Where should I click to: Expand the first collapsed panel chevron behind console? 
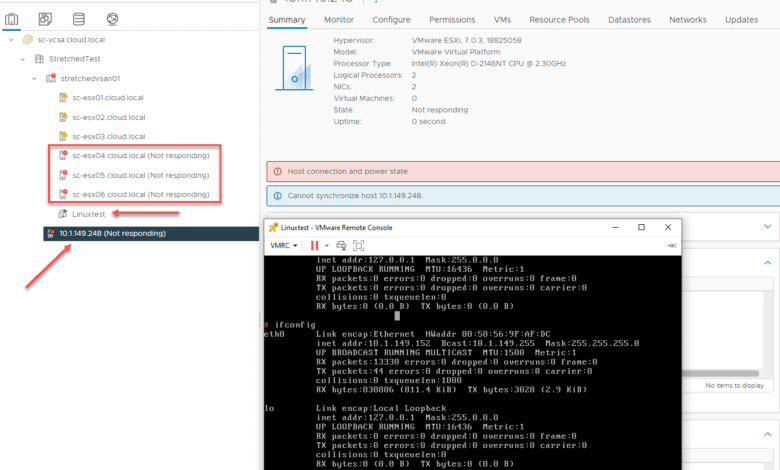(x=768, y=227)
